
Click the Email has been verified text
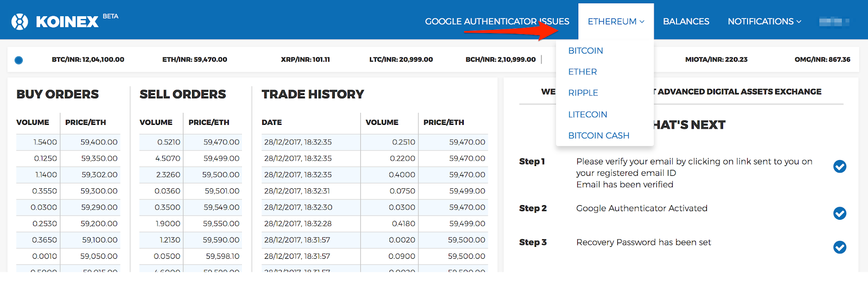pyautogui.click(x=625, y=185)
